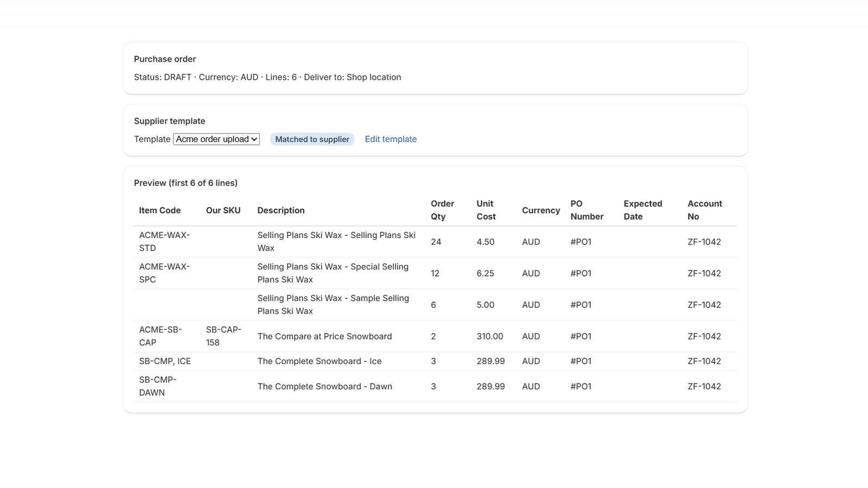
Task: Click the Status: DRAFT summary line
Action: click(267, 77)
